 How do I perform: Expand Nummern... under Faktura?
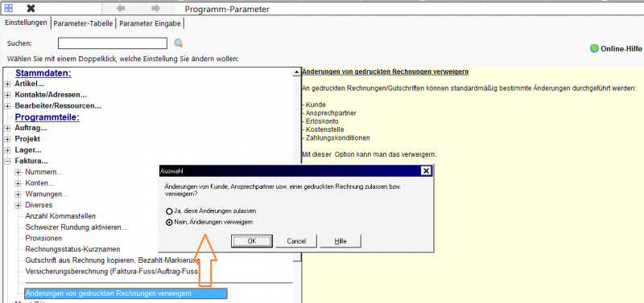18,172
